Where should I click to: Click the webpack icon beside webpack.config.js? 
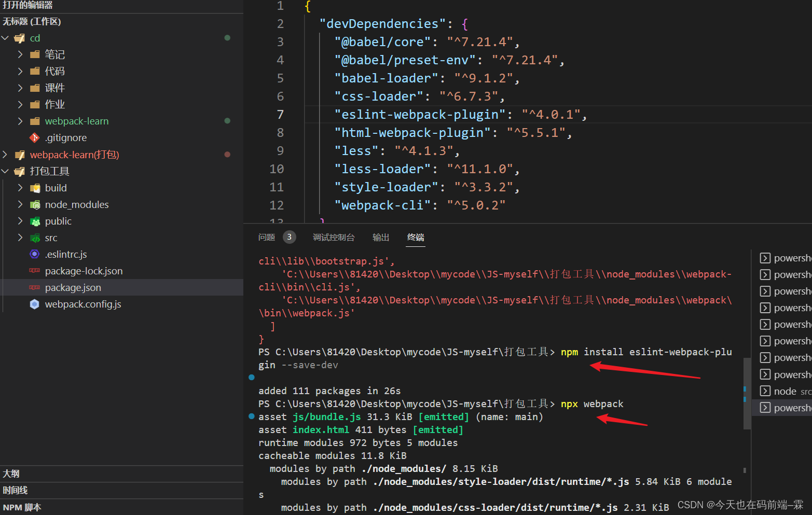(34, 304)
